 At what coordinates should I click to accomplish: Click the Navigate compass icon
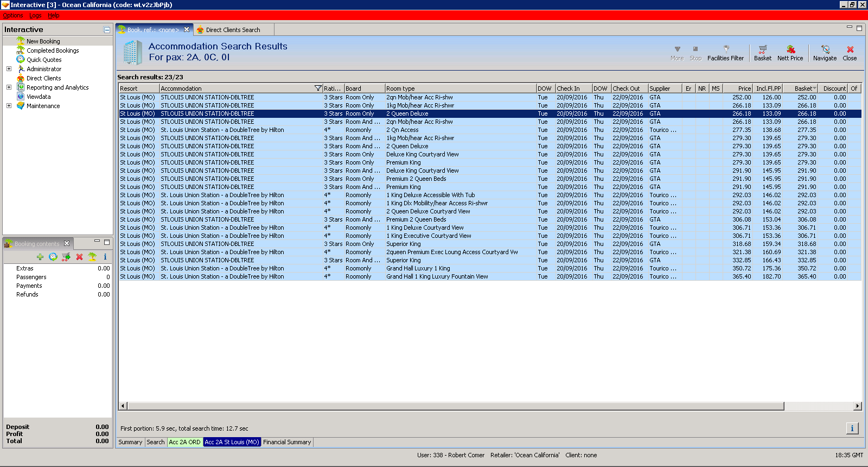click(x=825, y=53)
